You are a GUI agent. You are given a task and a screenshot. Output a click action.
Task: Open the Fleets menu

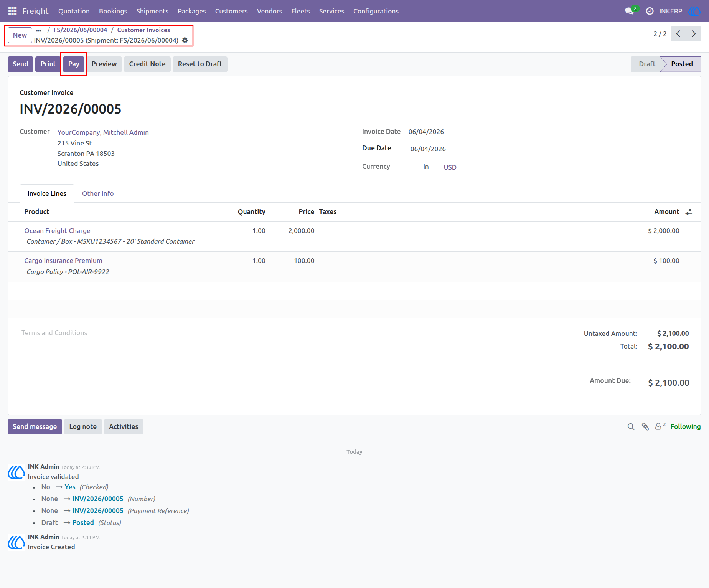[300, 11]
